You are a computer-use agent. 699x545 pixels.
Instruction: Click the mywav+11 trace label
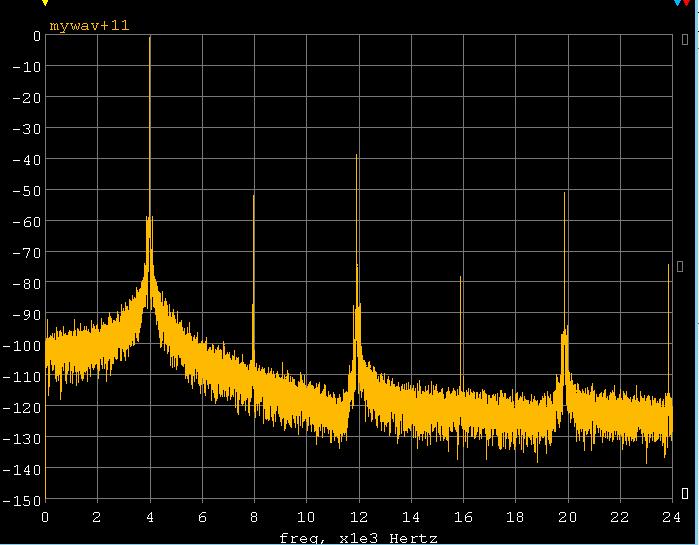[x=90, y=25]
